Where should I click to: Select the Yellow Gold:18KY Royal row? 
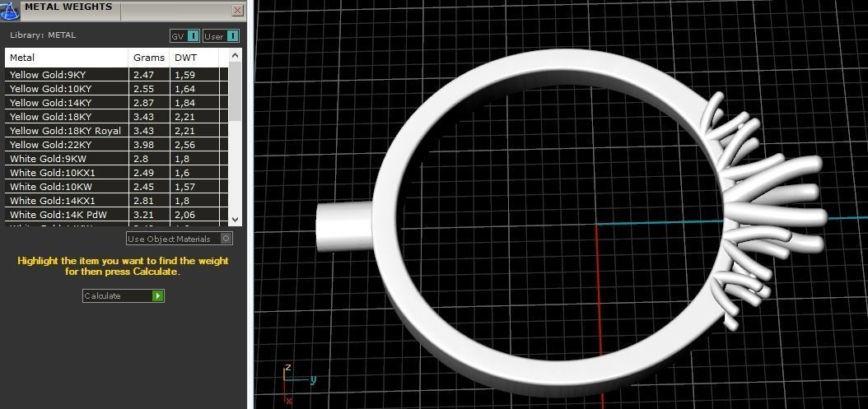(116, 131)
